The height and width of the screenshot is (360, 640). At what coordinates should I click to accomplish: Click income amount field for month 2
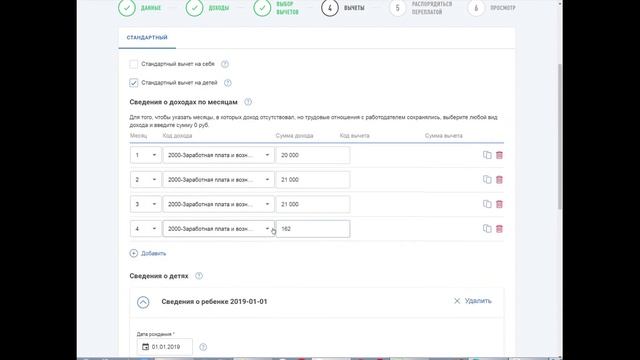(x=313, y=180)
